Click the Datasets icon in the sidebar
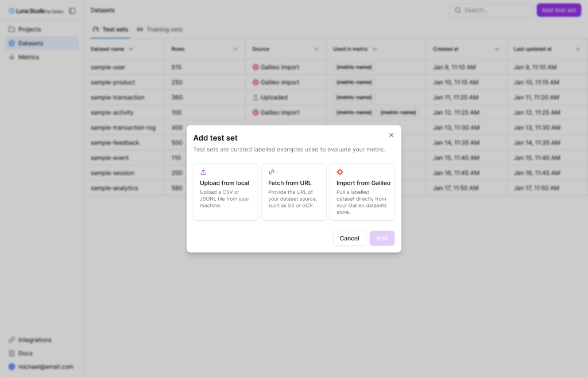 coord(11,43)
